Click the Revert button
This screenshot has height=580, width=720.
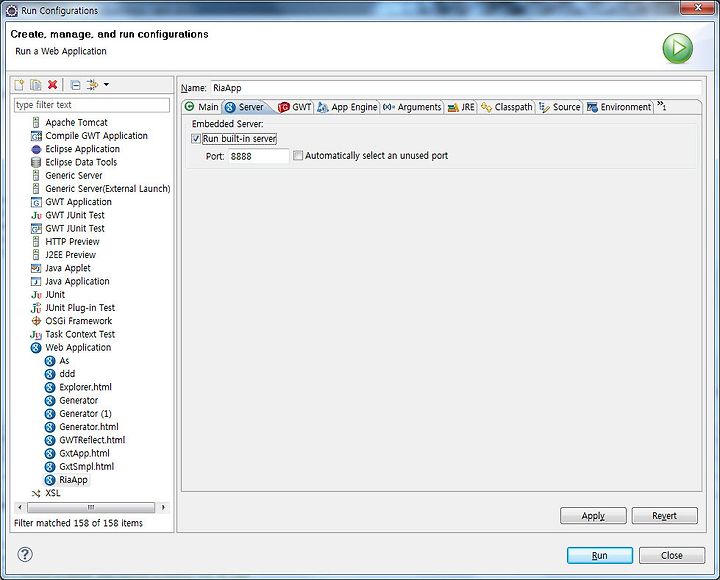point(664,516)
